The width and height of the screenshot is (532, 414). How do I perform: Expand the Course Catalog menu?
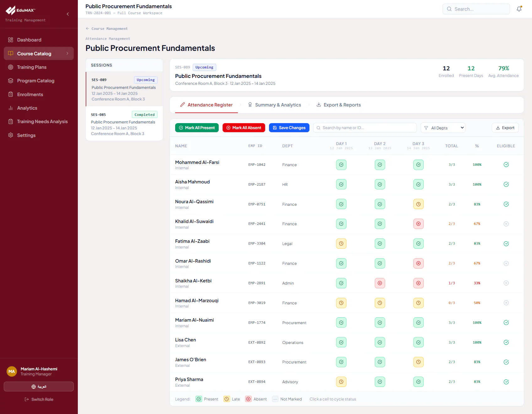pyautogui.click(x=39, y=53)
